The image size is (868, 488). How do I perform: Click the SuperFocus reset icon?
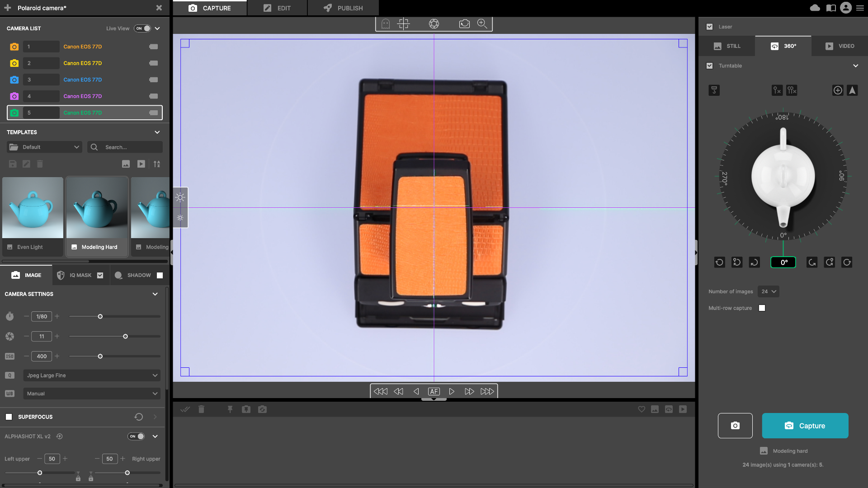point(139,417)
